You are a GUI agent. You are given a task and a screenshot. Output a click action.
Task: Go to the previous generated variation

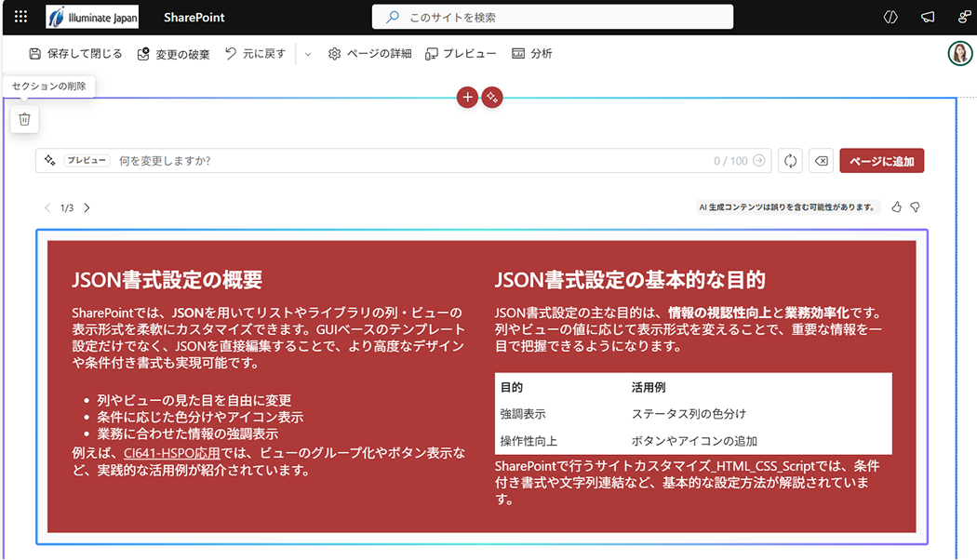(48, 208)
